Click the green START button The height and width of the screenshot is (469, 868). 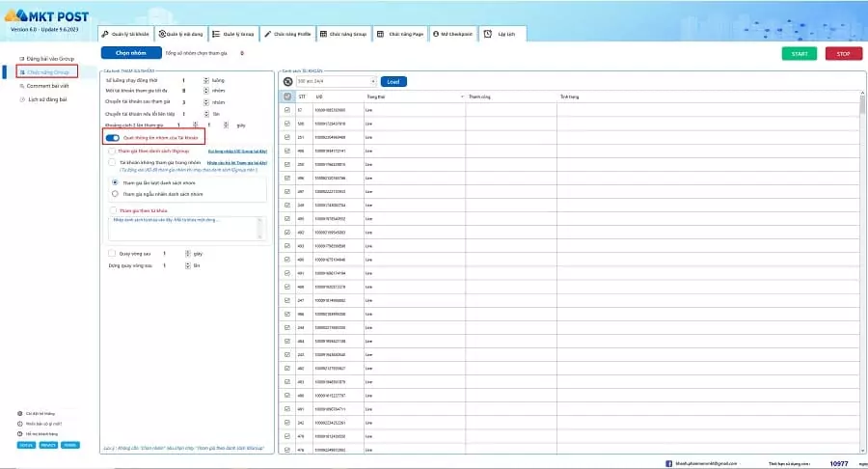click(x=800, y=54)
